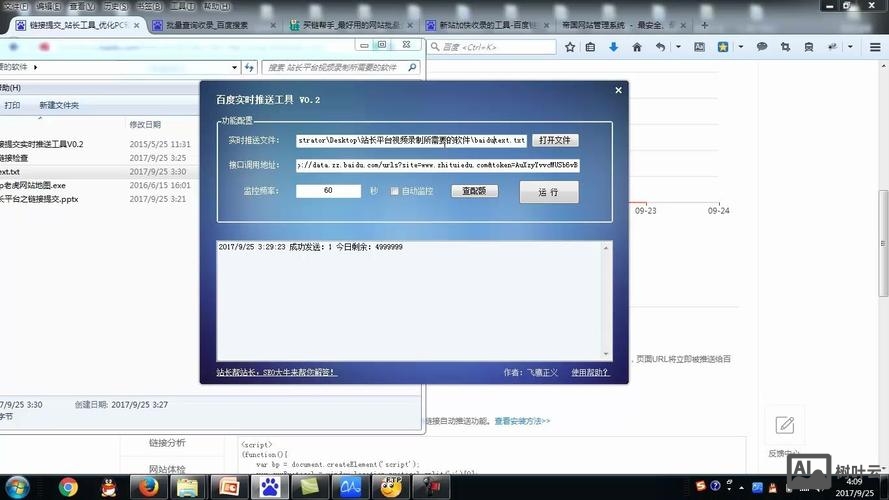This screenshot has width=889, height=500.
Task: Close the 批量查询收录 tab
Action: [273, 26]
